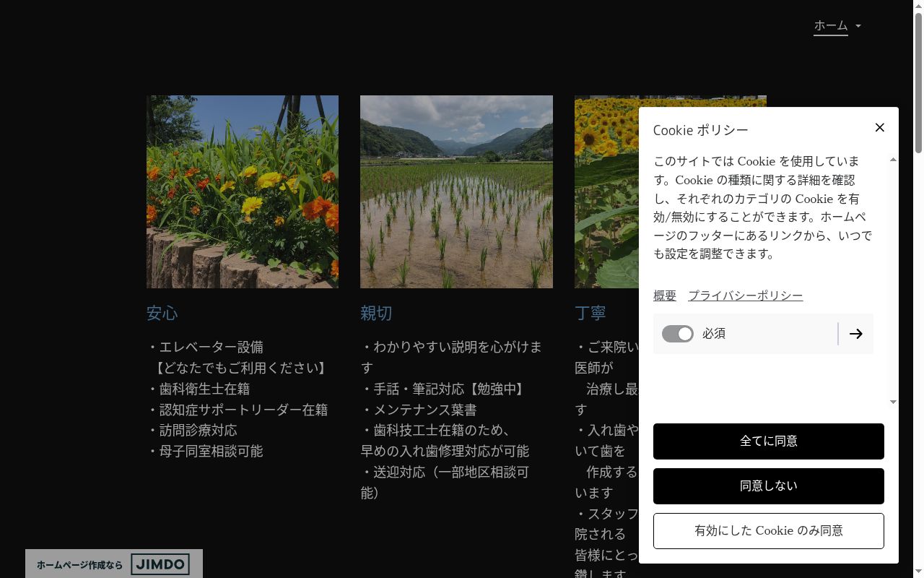Click the marigold flowers photo

point(243,191)
